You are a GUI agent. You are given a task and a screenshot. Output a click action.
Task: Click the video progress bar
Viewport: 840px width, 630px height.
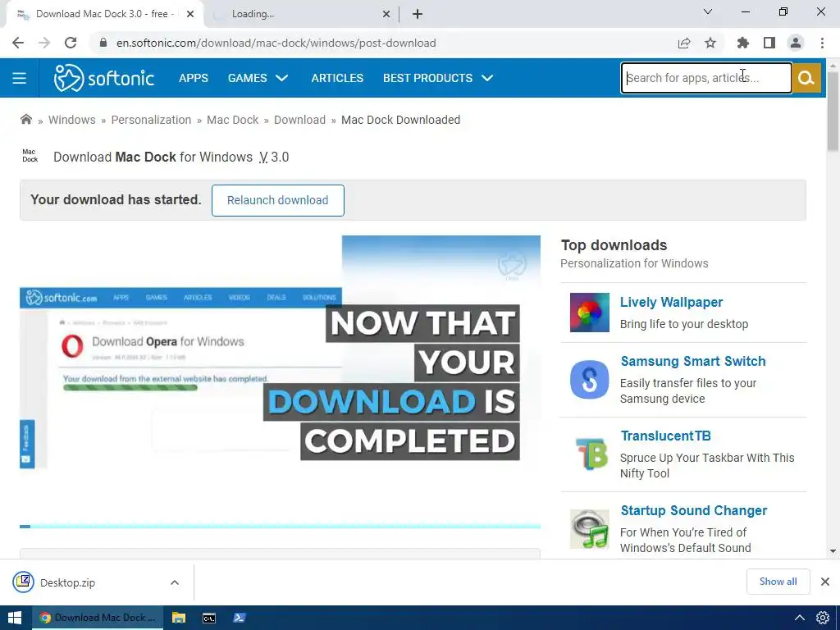point(280,526)
